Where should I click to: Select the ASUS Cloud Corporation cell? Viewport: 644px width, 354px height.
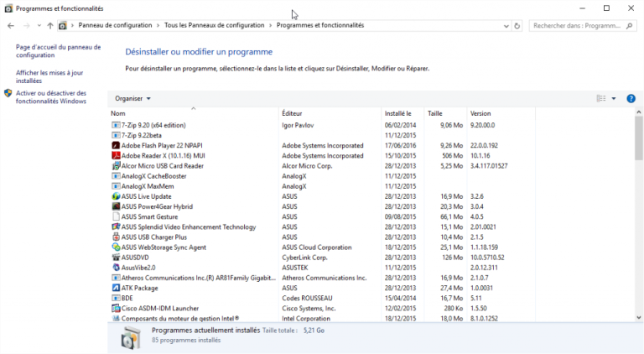tap(317, 247)
